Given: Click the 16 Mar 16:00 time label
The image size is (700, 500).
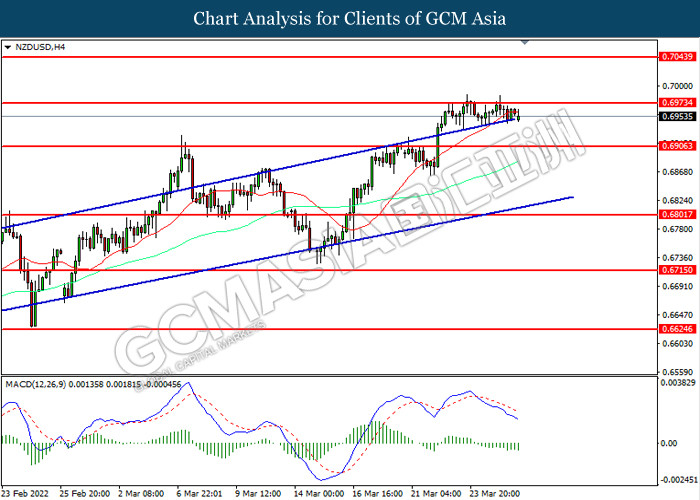Looking at the screenshot, I should click(378, 493).
